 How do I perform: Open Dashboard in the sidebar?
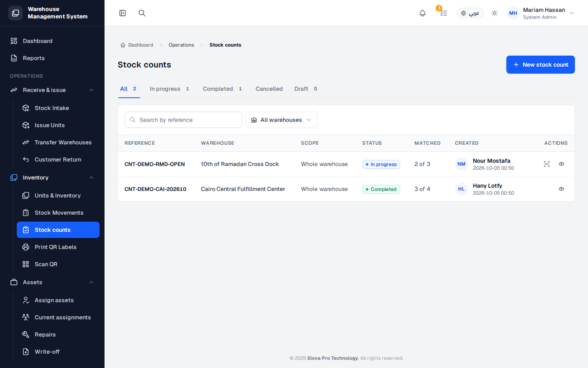(x=52, y=41)
